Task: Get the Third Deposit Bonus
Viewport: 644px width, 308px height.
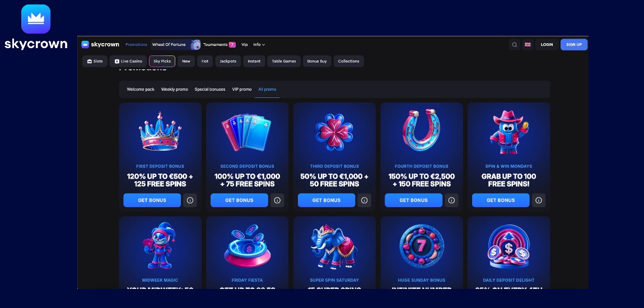Action: (326, 200)
